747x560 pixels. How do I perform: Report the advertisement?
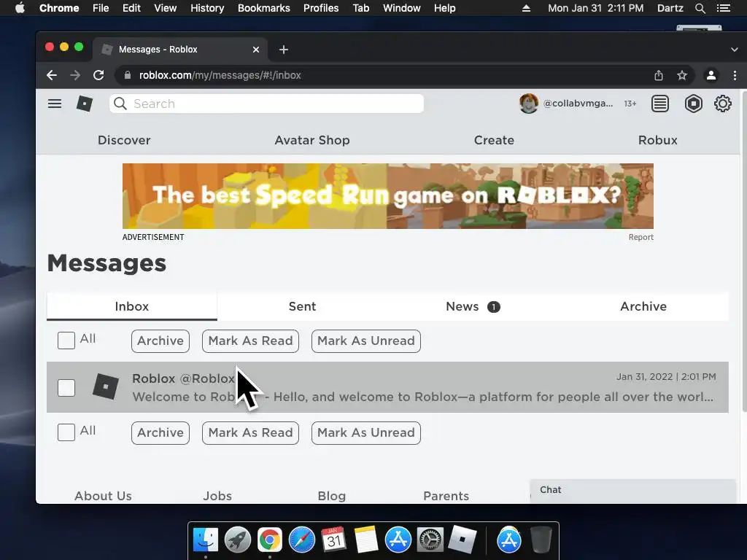coord(640,237)
